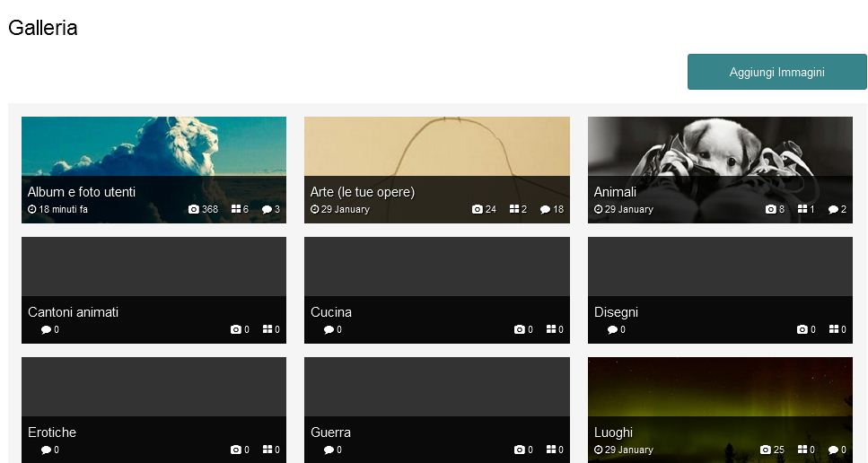Open the Erotiche category title
Screen dimensions: 868x463
pyautogui.click(x=52, y=432)
